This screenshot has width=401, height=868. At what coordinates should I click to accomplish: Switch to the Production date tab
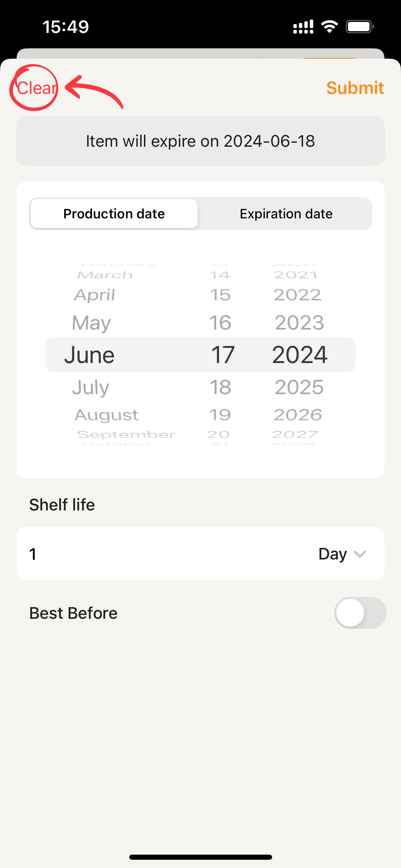click(114, 214)
